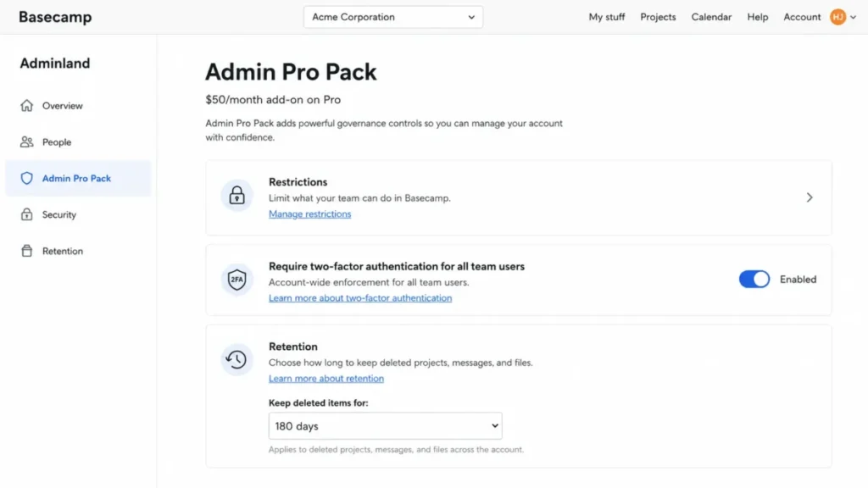Click the 2FA shield badge icon
The image size is (868, 488).
pos(237,280)
